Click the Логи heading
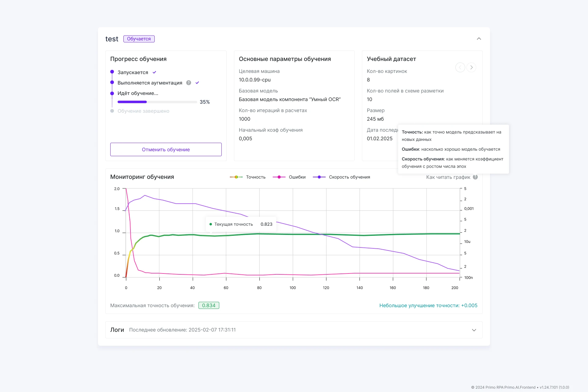 click(117, 330)
